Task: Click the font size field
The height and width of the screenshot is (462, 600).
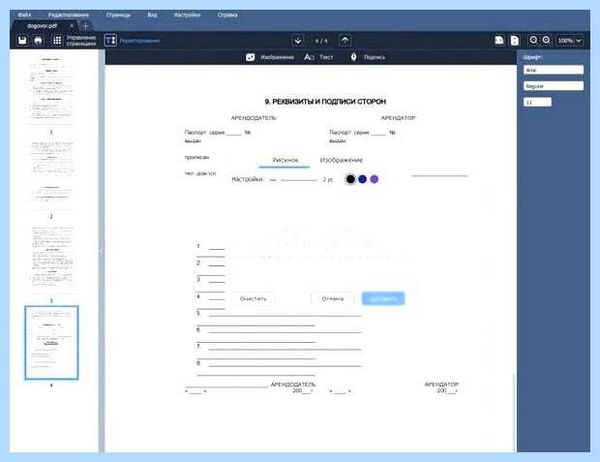Action: pyautogui.click(x=537, y=102)
